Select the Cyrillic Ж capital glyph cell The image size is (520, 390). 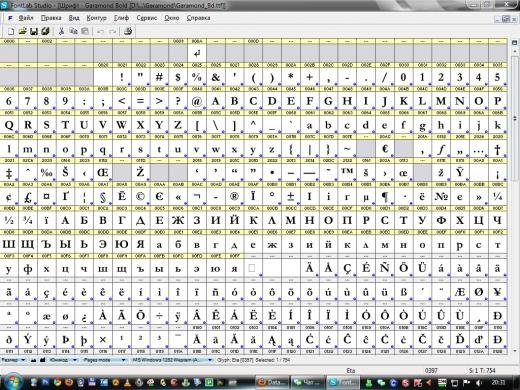tap(178, 220)
